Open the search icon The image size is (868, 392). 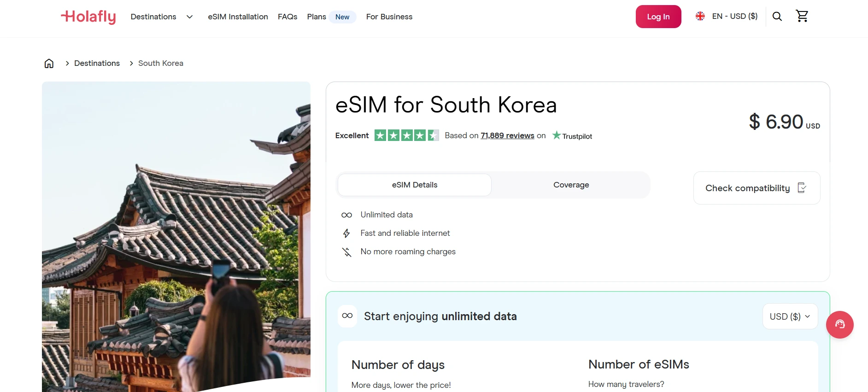(777, 16)
